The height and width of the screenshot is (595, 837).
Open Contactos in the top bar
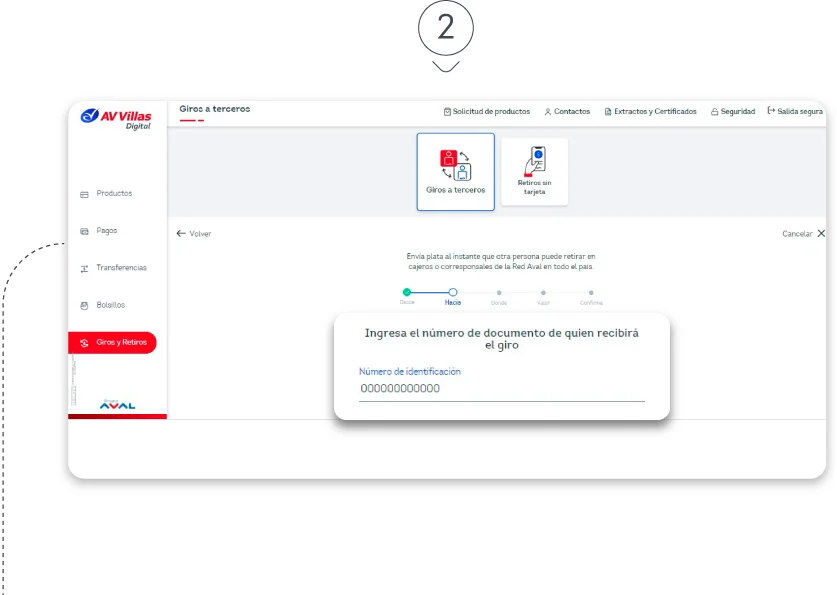pyautogui.click(x=548, y=111)
